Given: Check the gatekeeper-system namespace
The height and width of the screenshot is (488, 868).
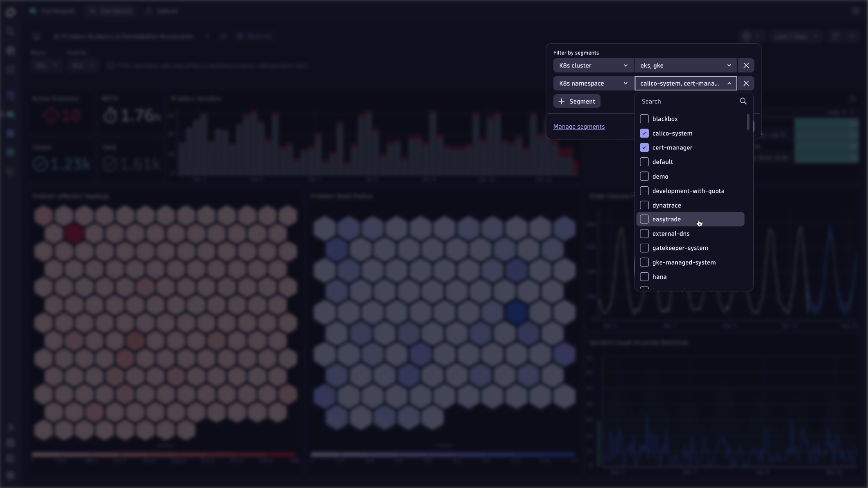Looking at the screenshot, I should point(644,248).
